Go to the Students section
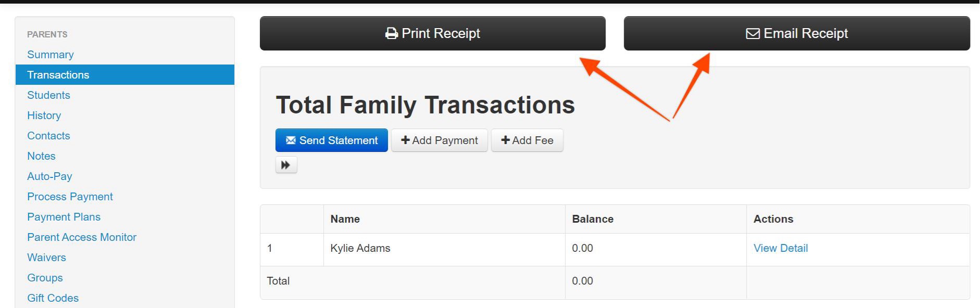Screen dimensions: 980x308 click(48, 95)
